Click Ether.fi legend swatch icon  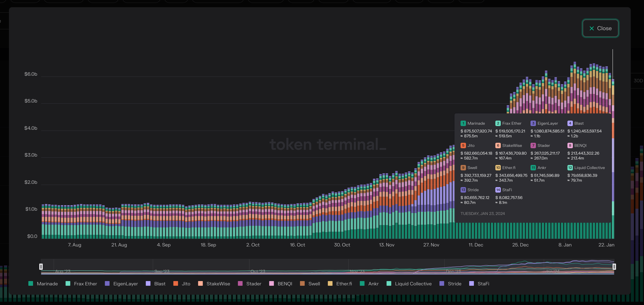[330, 283]
